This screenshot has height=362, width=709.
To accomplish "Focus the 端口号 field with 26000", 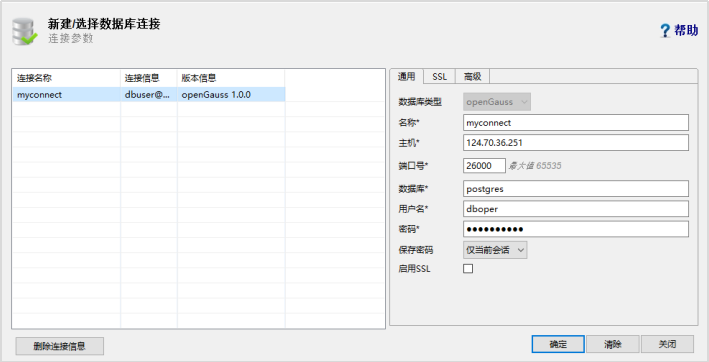I will click(484, 165).
